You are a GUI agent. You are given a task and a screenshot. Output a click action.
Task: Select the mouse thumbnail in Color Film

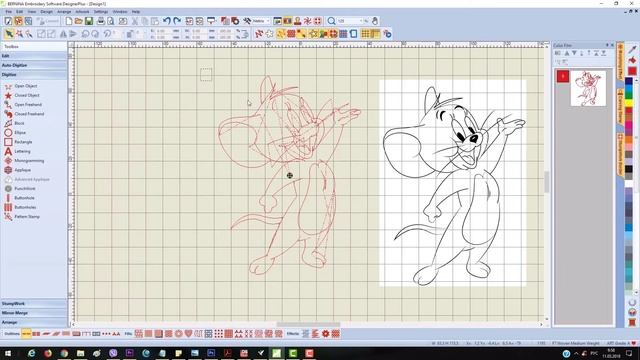tap(588, 88)
